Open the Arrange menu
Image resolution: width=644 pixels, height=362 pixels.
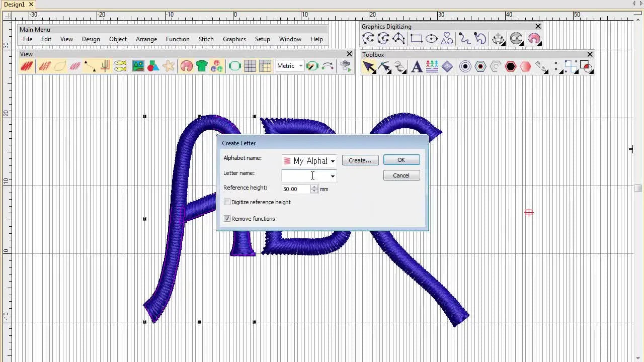[146, 39]
